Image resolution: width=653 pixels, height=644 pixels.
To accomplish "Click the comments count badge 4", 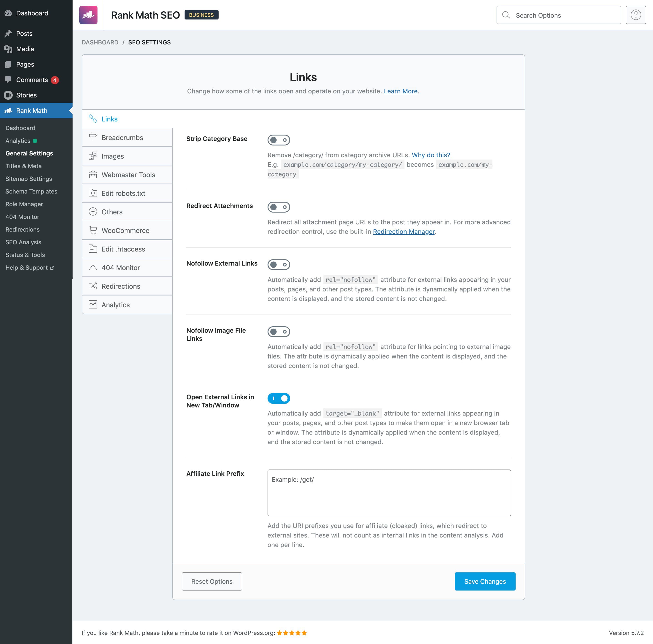I will (55, 80).
